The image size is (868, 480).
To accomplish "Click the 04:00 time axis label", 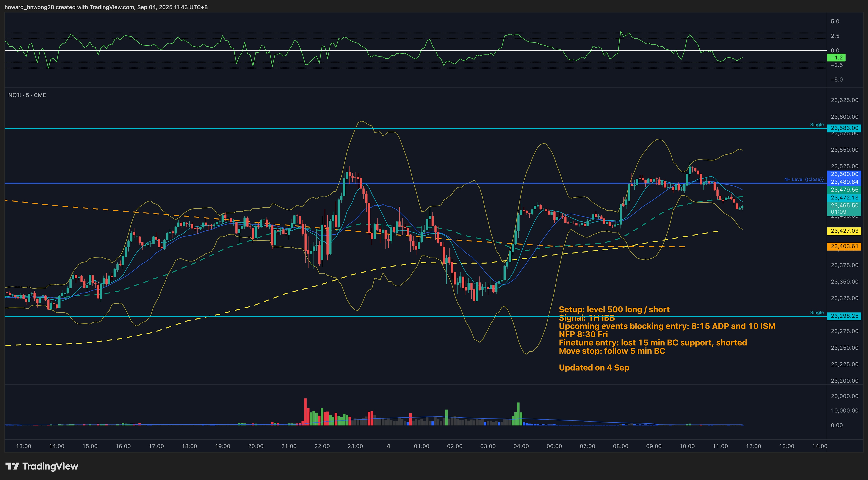I will pos(521,446).
